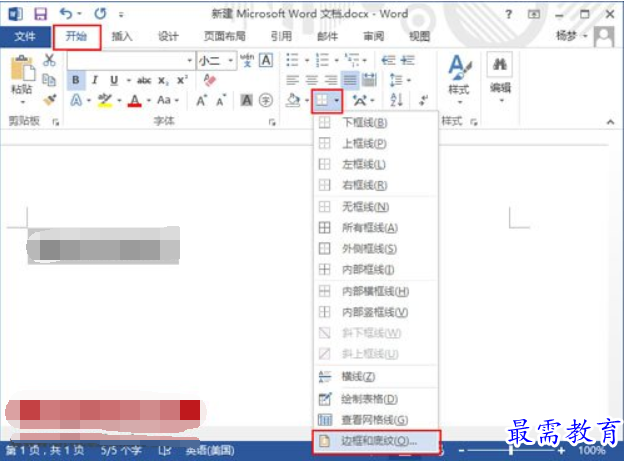Apply distributed alignment
Image resolution: width=629 pixels, height=463 pixels.
(369, 80)
